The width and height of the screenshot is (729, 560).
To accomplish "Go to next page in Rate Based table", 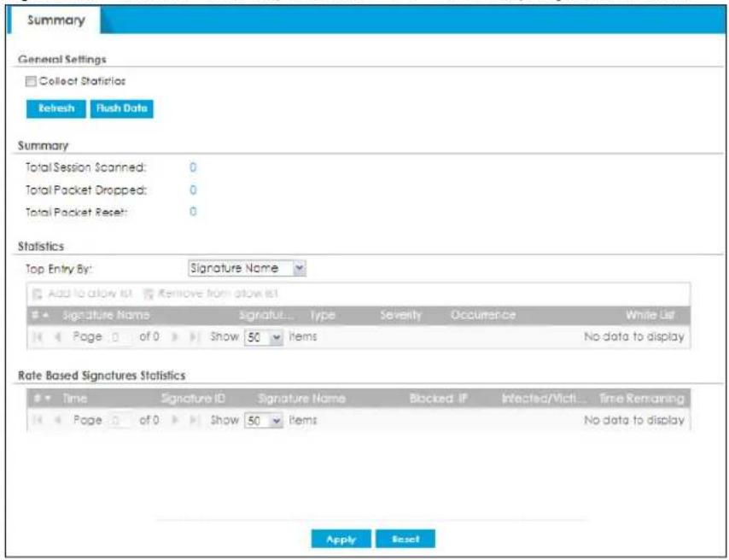I will pos(175,421).
